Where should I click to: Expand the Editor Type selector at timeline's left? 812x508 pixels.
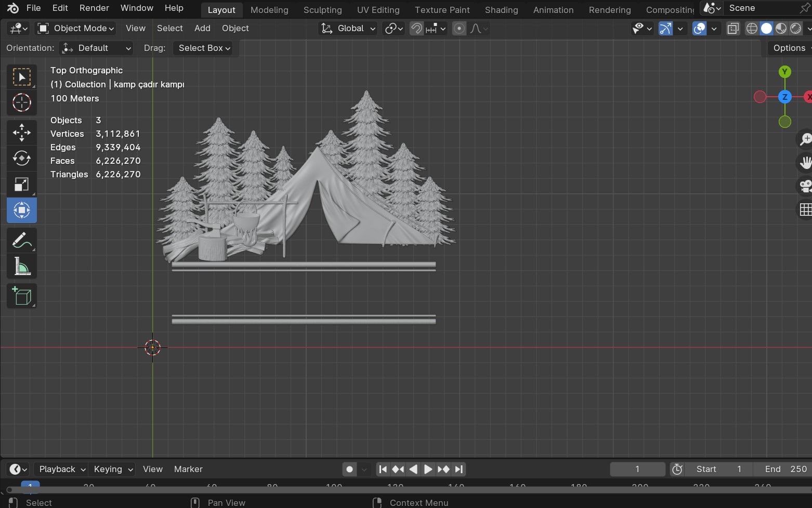(16, 468)
